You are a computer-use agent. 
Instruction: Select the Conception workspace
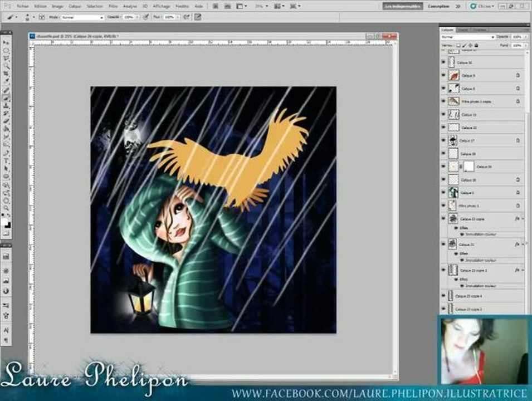tap(439, 6)
